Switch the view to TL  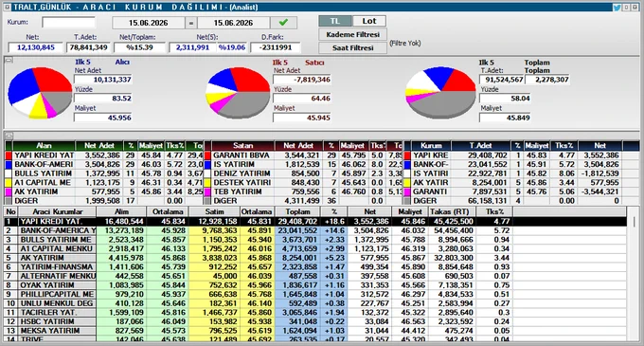click(x=334, y=21)
